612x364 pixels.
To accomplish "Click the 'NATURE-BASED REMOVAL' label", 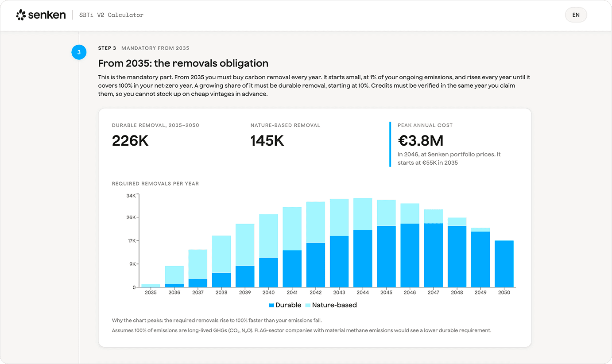I will click(285, 125).
